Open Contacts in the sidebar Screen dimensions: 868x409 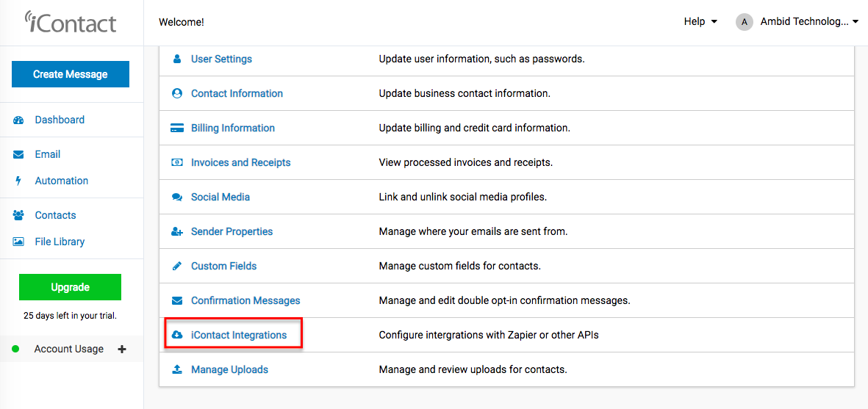click(x=55, y=215)
